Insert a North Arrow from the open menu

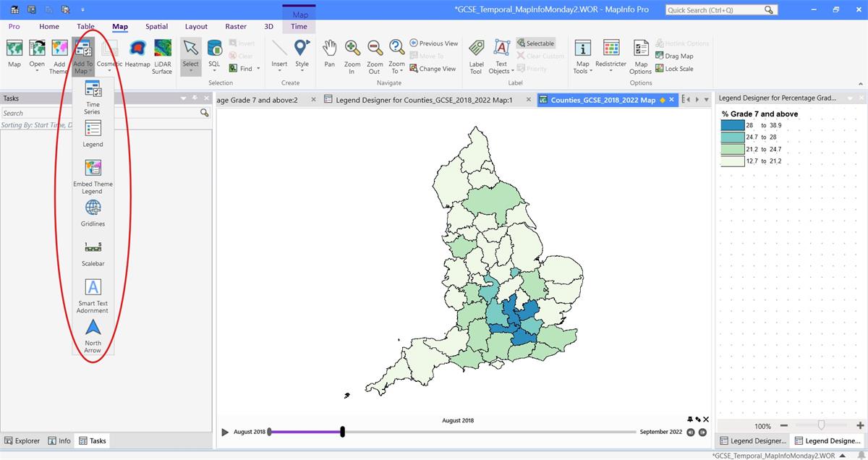coord(93,335)
